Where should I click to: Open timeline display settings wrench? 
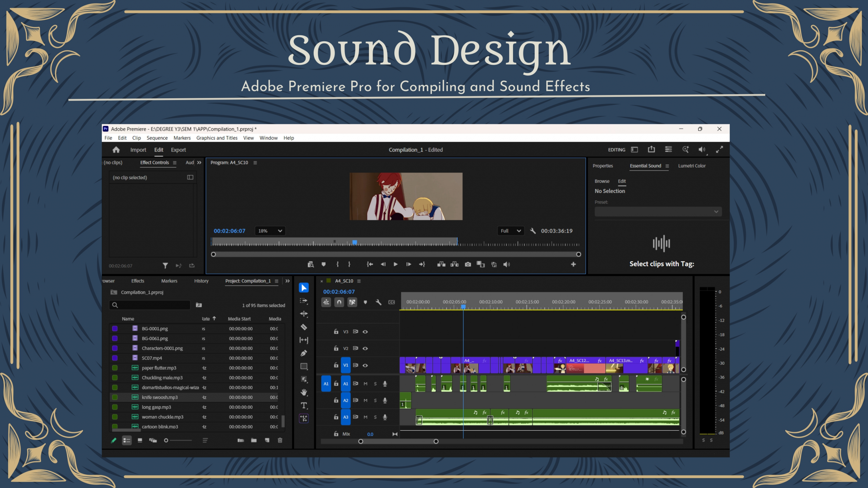378,302
